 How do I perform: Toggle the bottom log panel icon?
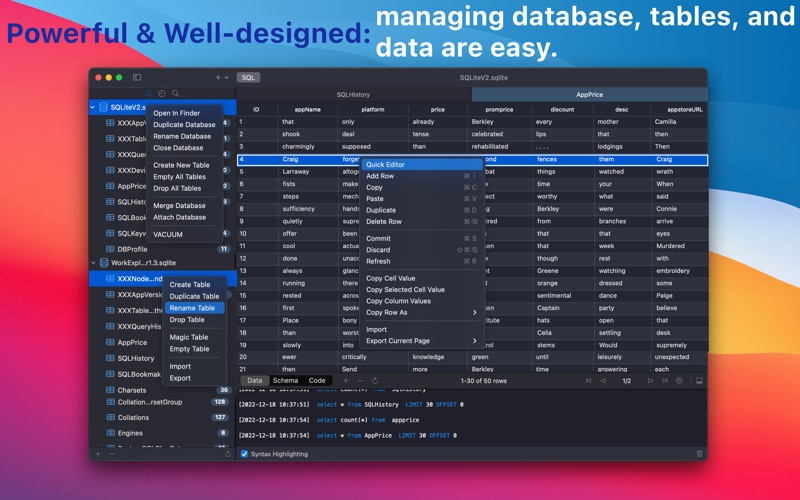699,381
